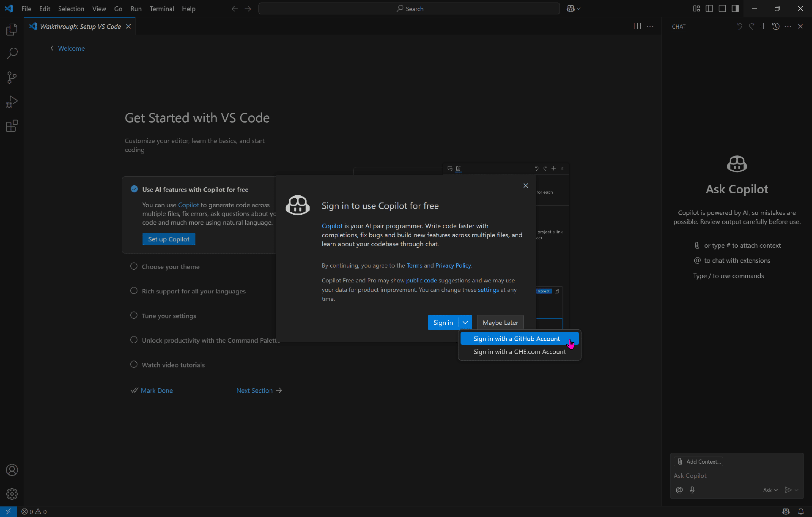
Task: Open Chat panel more options ellipsis
Action: point(788,26)
